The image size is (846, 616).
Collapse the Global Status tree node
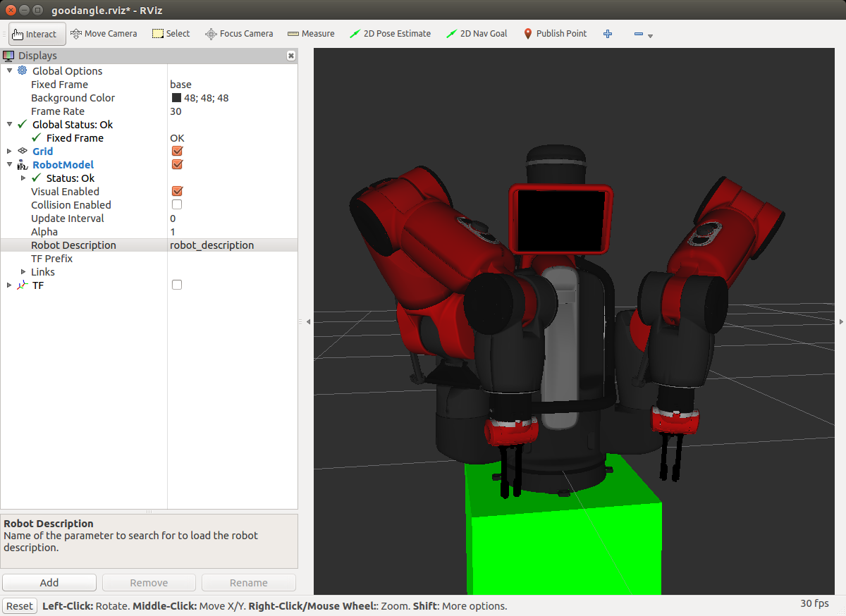[9, 124]
